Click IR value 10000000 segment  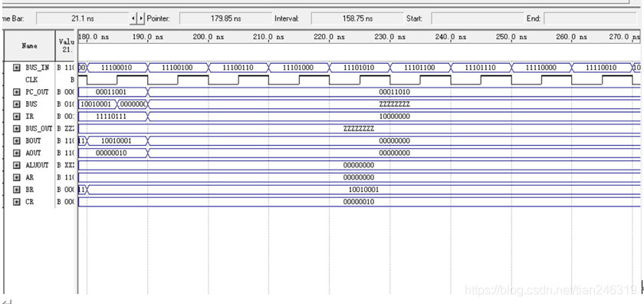pyautogui.click(x=394, y=117)
